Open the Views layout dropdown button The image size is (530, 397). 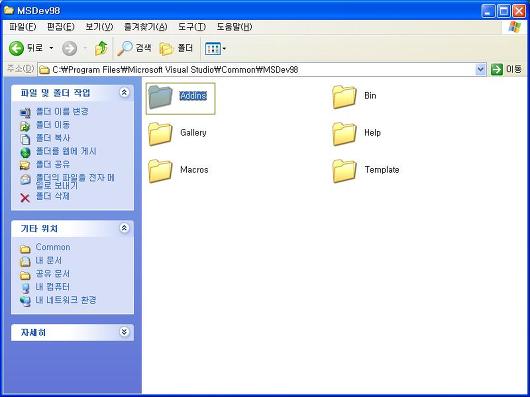215,49
